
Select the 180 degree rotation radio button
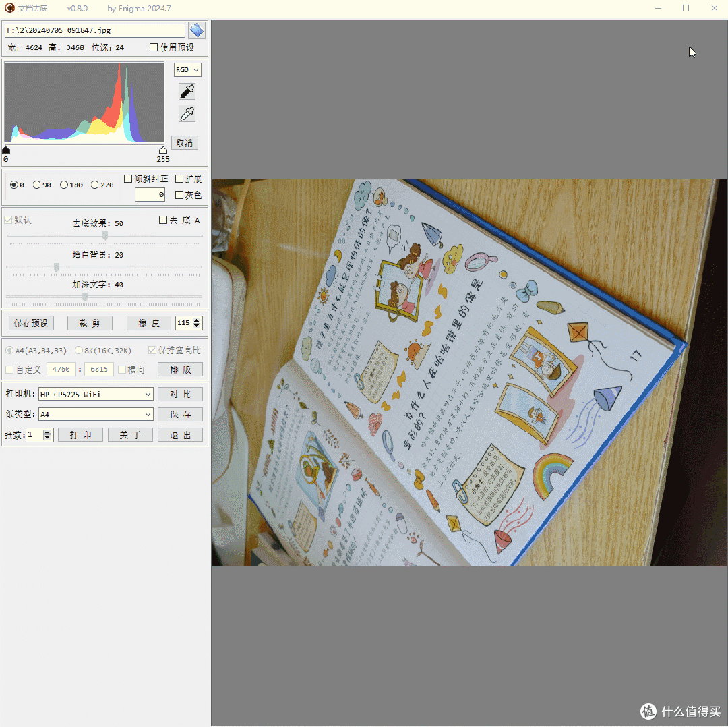64,185
